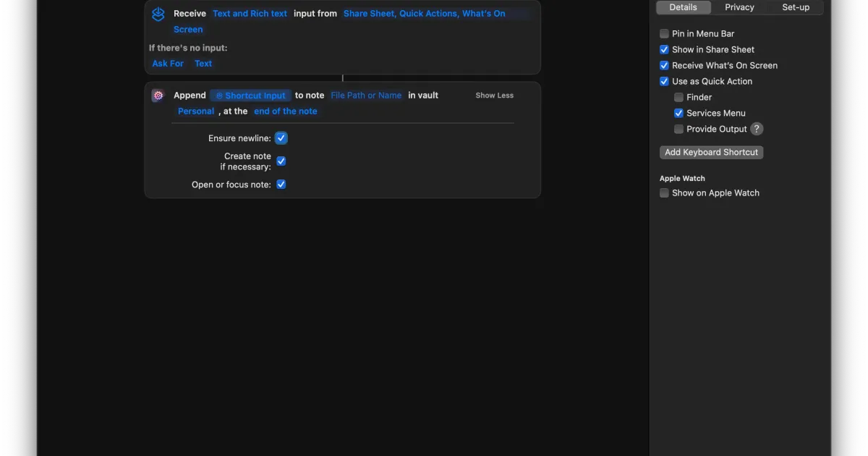Enable Finder quick action checkbox
The image size is (868, 456).
[x=678, y=98]
